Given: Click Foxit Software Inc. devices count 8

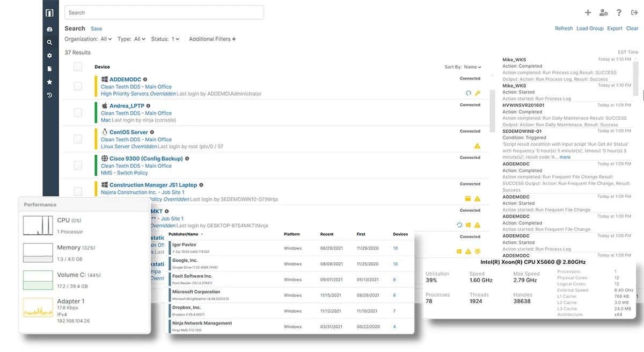Looking at the screenshot, I should point(394,279).
